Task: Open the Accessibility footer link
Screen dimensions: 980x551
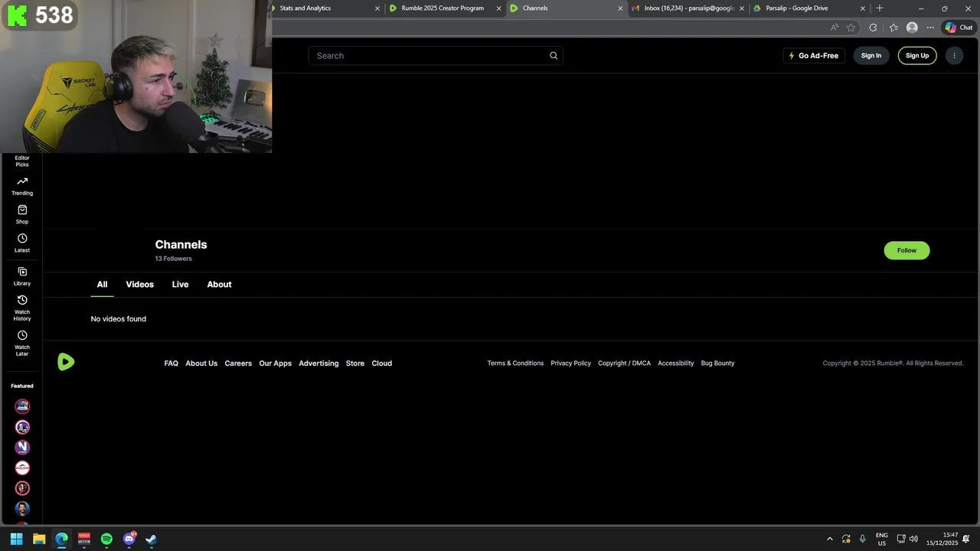Action: [676, 364]
